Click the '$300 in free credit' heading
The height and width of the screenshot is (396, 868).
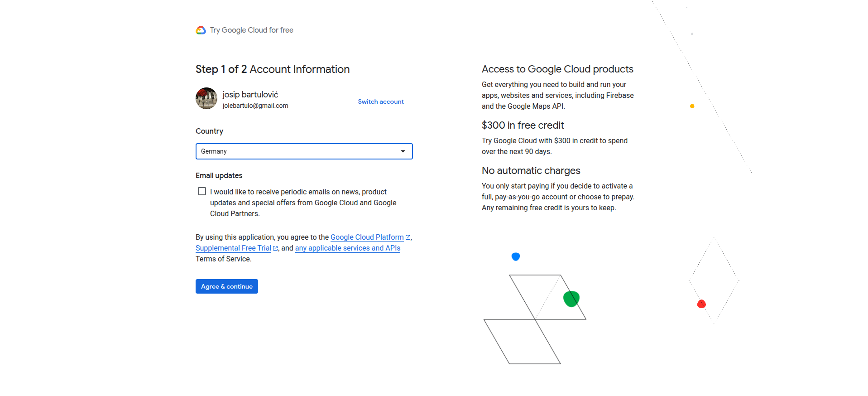click(x=523, y=125)
